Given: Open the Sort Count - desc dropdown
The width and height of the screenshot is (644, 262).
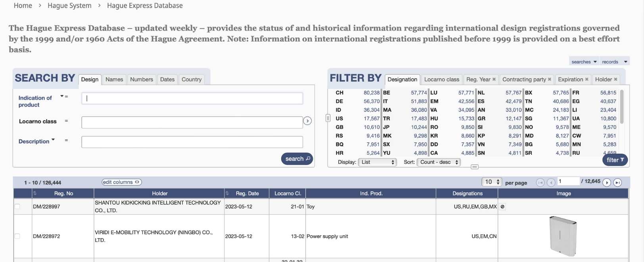Looking at the screenshot, I should [x=439, y=162].
